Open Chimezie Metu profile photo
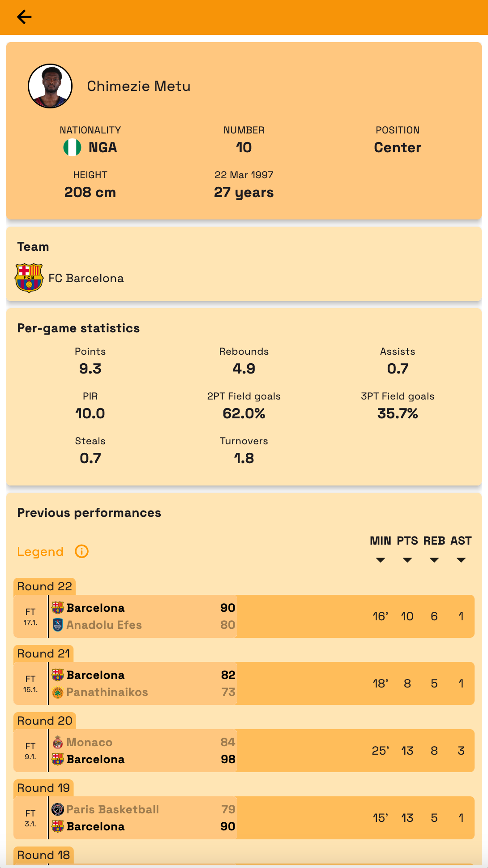Screen dimensions: 488x868 coord(50,86)
